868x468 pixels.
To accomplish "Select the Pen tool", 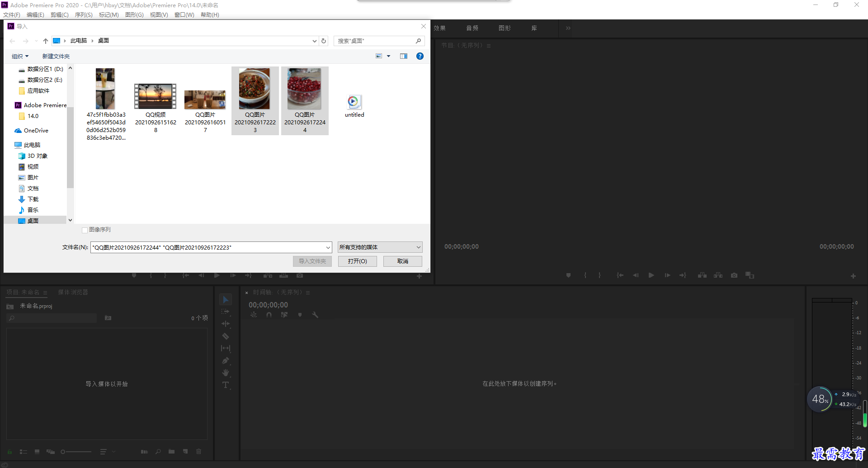I will point(226,360).
